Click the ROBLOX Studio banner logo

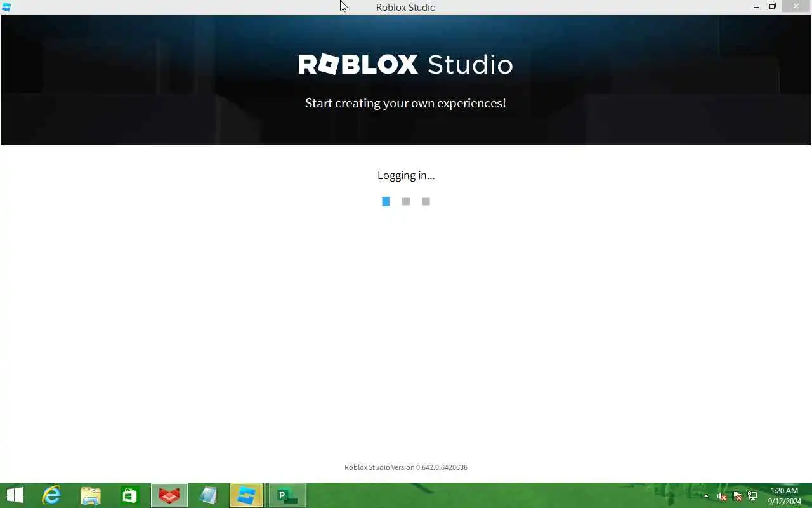[x=405, y=64]
